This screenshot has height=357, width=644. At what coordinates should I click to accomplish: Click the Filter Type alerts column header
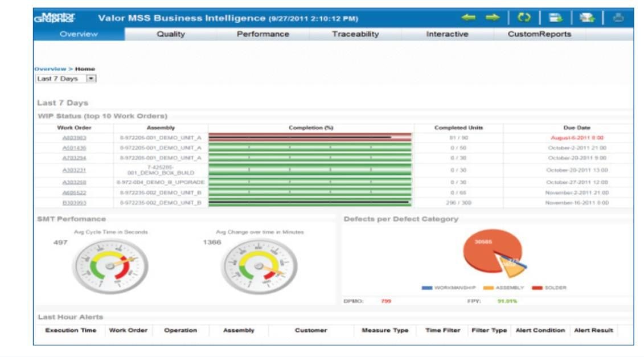coord(489,330)
